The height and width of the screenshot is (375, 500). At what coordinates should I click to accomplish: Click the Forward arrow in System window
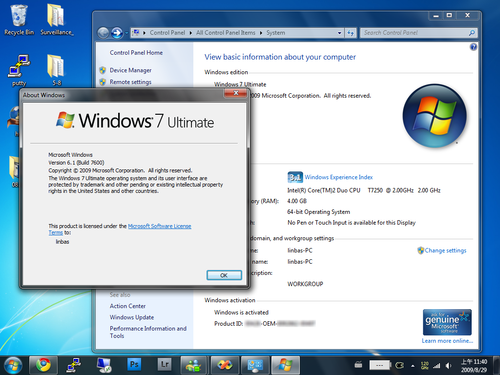[117, 33]
